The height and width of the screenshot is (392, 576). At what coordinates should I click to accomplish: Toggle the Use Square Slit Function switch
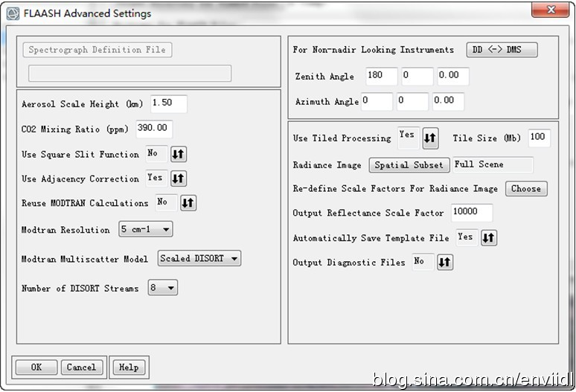[179, 154]
